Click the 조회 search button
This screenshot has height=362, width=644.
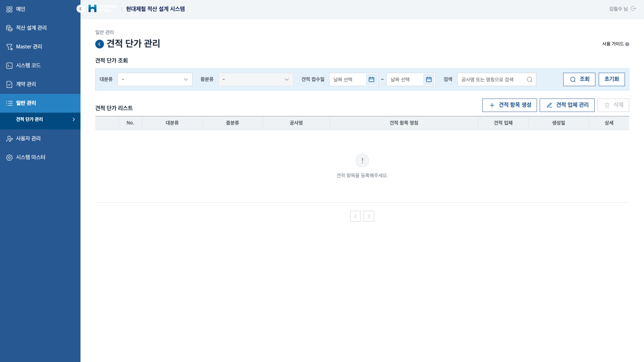tap(579, 79)
